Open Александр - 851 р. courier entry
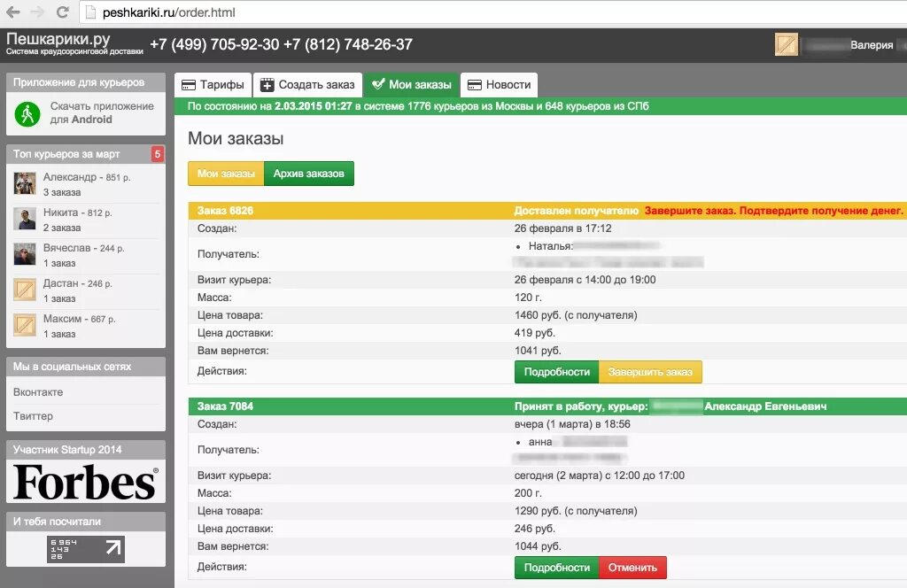 87,177
